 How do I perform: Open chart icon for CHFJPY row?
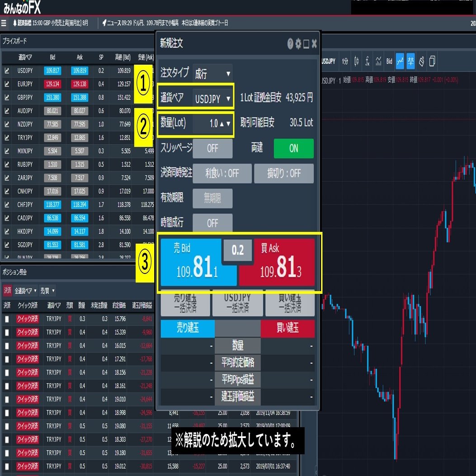(7, 205)
